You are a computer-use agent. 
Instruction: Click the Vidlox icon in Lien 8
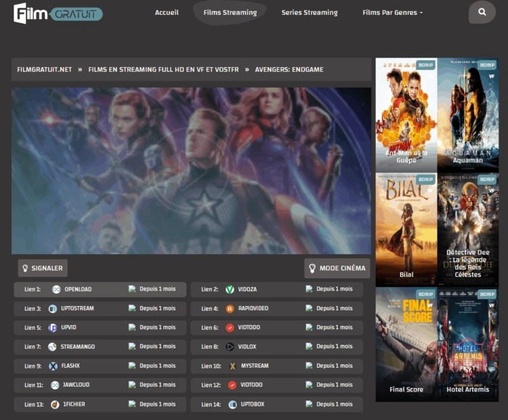pos(230,347)
